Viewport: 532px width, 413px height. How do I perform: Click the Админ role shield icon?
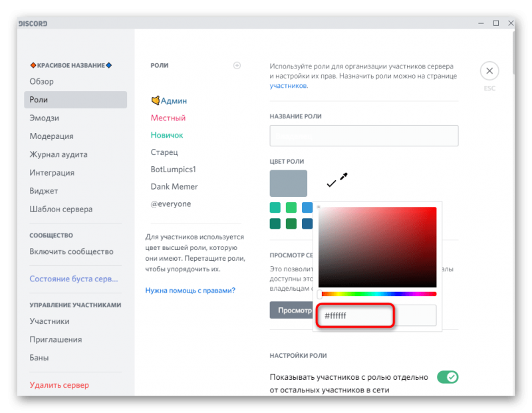click(156, 100)
